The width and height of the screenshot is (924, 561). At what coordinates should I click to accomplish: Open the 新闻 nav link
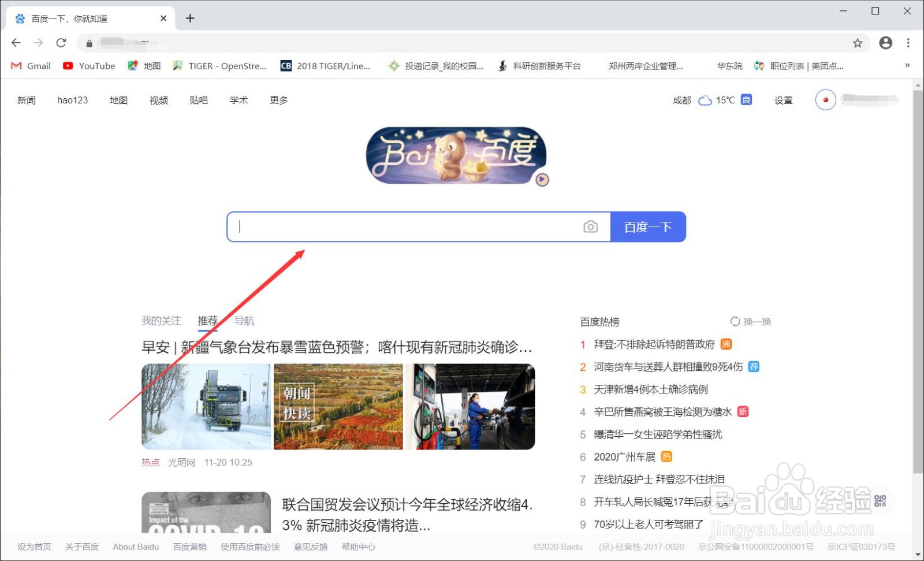coord(27,101)
